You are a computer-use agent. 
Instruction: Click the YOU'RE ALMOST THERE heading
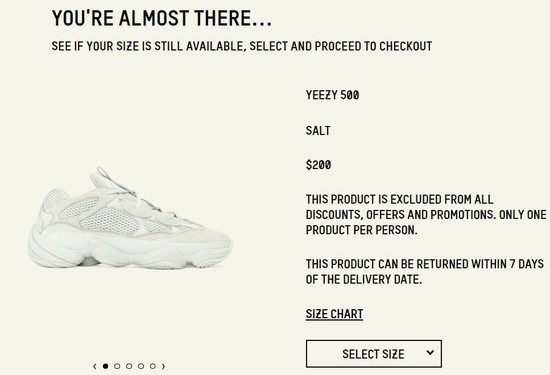tap(162, 18)
